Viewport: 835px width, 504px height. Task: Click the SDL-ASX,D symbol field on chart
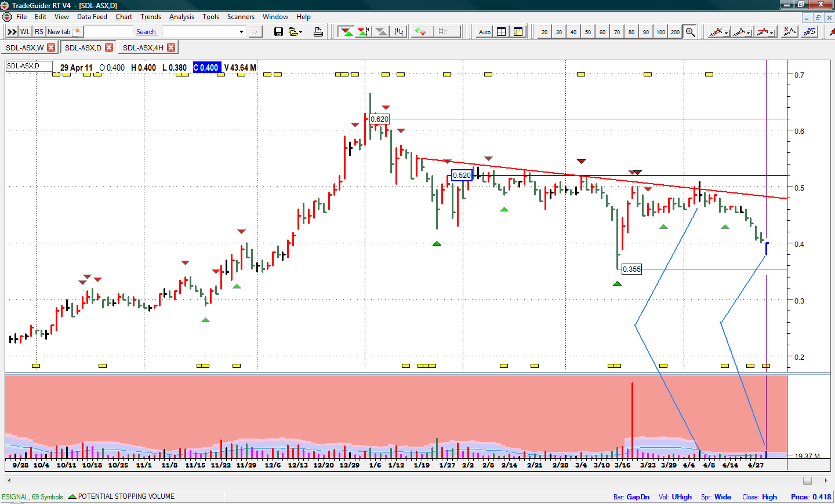(29, 66)
